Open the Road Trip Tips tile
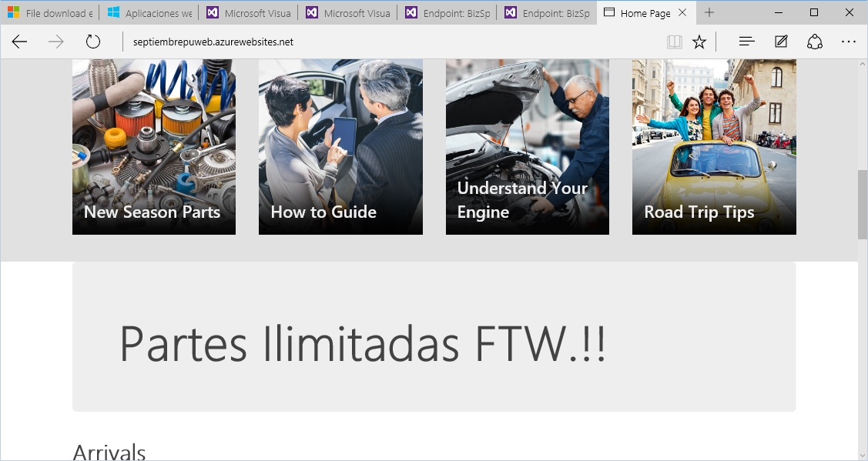The width and height of the screenshot is (868, 461). 714,147
